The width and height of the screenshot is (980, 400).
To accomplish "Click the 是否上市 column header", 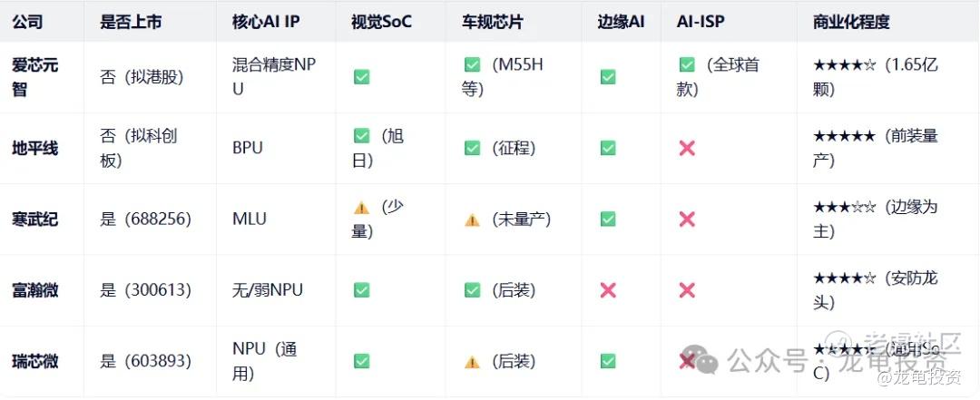I will (x=131, y=22).
